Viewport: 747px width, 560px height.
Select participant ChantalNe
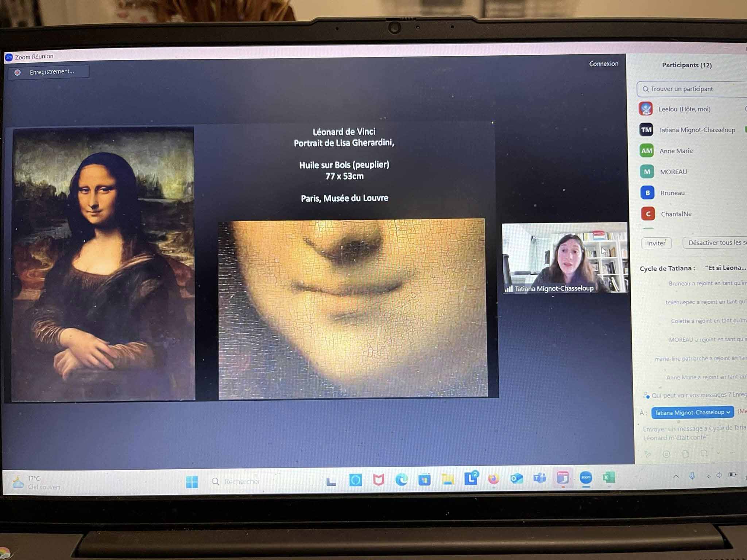point(676,214)
